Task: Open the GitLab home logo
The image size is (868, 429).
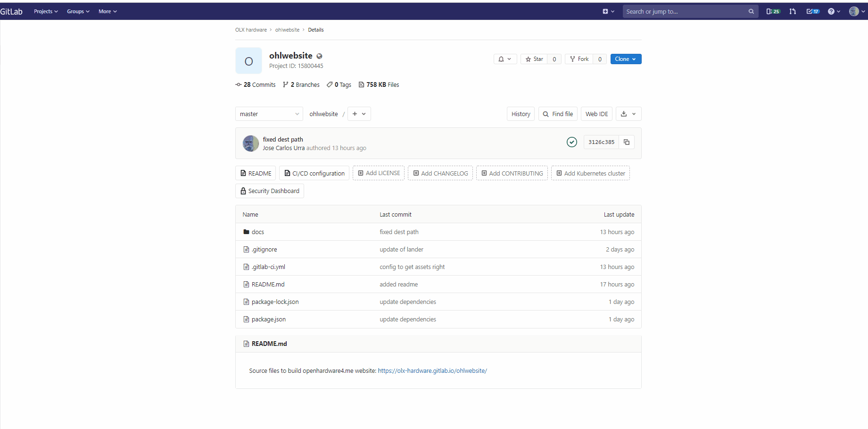Action: (x=11, y=11)
